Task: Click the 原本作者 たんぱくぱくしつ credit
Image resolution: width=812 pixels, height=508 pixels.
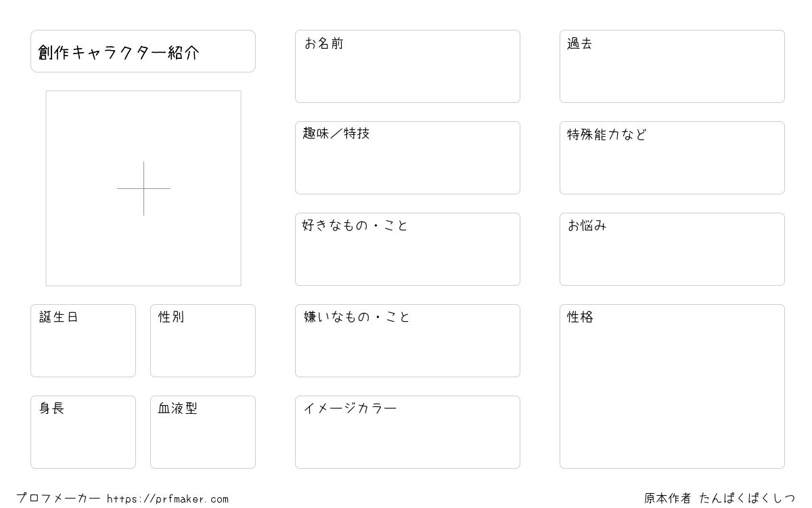Action: [720, 499]
